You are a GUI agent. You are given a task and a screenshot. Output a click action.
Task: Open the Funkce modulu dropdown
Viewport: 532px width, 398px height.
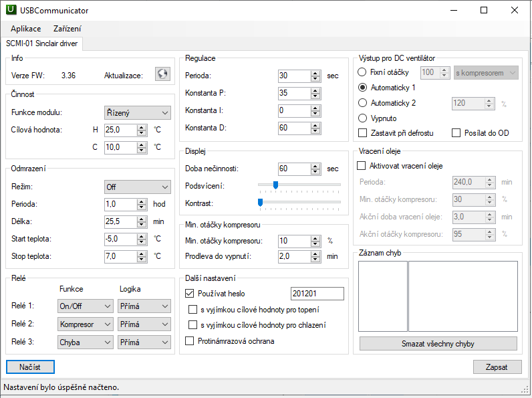pyautogui.click(x=138, y=112)
